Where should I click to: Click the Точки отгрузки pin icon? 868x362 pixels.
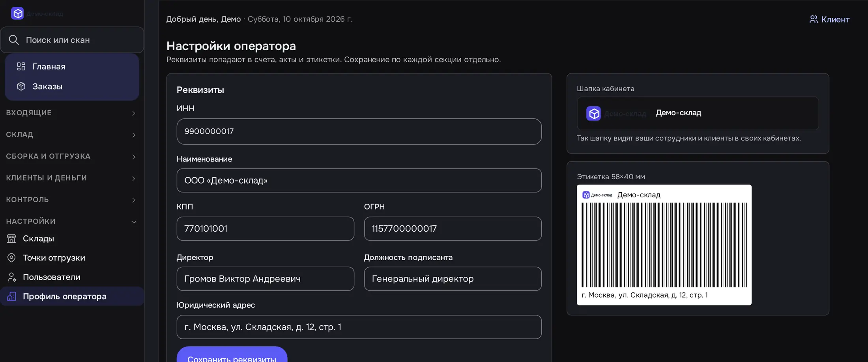tap(11, 258)
